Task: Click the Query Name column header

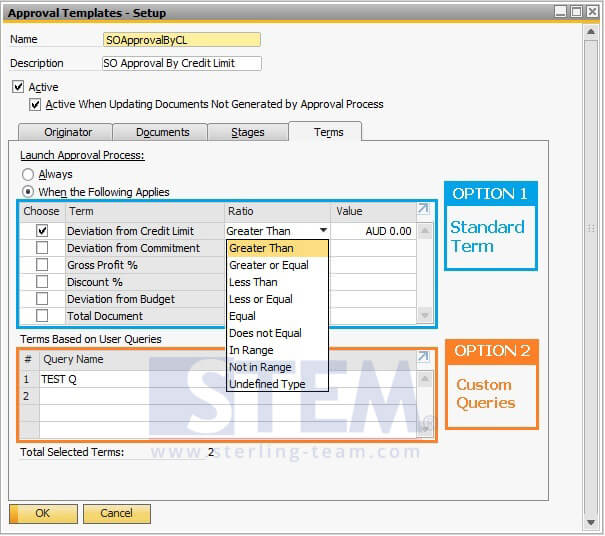Action: pyautogui.click(x=228, y=359)
